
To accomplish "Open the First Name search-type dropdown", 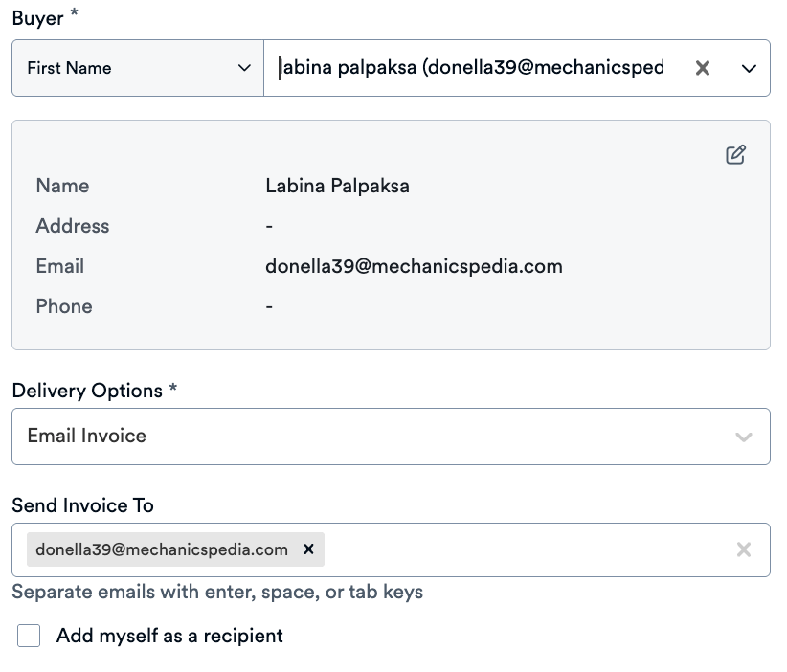I will click(137, 68).
